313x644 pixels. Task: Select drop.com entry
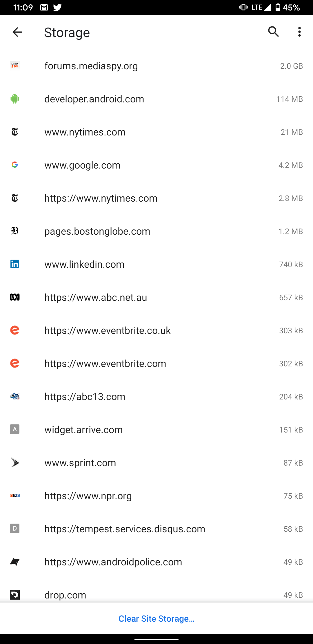point(156,591)
